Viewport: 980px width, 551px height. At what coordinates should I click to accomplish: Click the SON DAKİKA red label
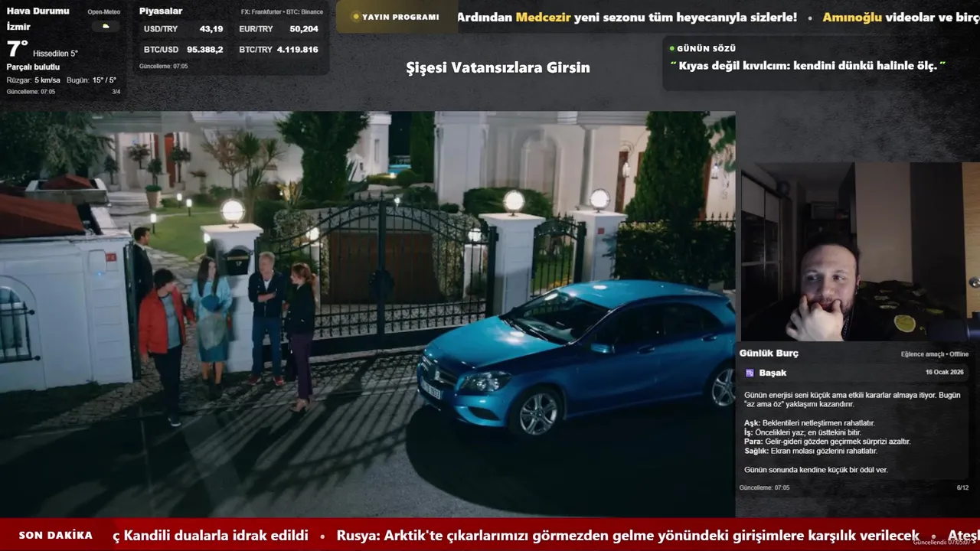56,536
